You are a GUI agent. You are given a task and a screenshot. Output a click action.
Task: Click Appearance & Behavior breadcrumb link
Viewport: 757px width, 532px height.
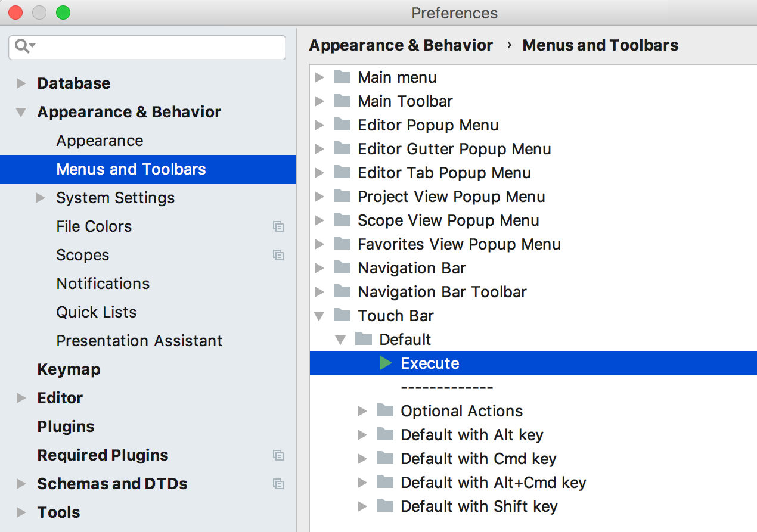coord(401,45)
